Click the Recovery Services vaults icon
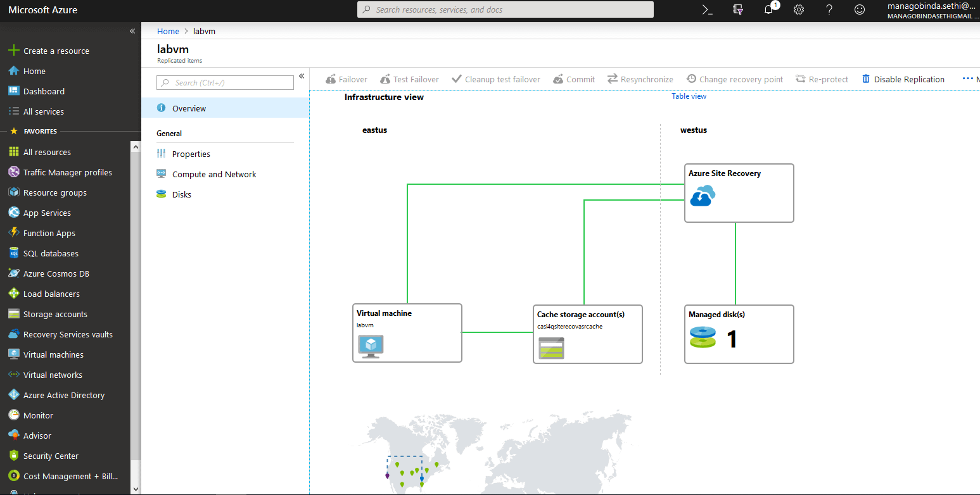This screenshot has height=495, width=980. tap(13, 334)
